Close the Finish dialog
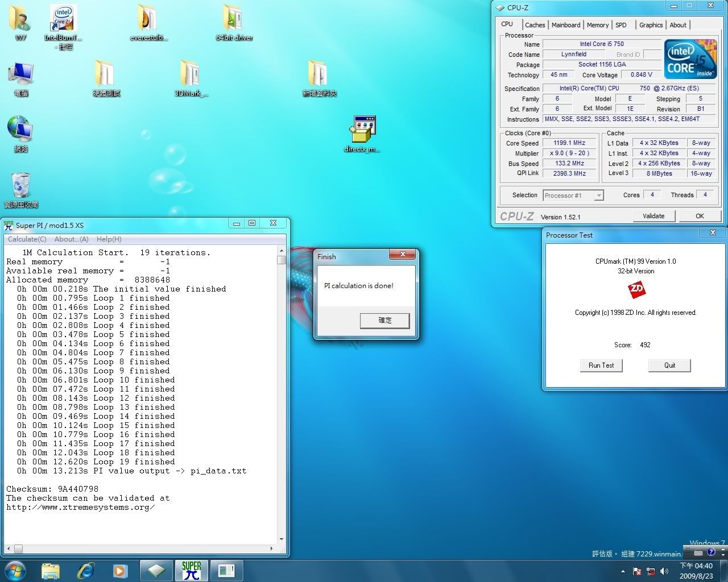The width and height of the screenshot is (728, 582). (403, 255)
